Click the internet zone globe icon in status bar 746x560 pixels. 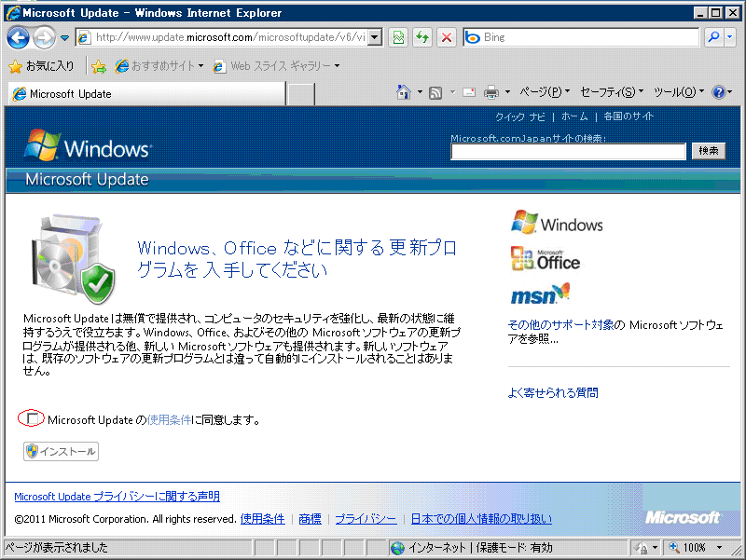point(397,548)
